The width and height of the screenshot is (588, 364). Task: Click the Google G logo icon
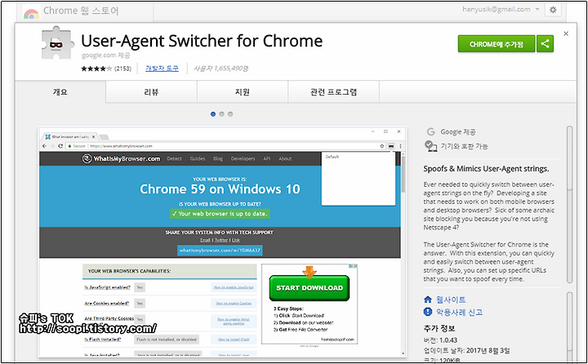(x=431, y=131)
